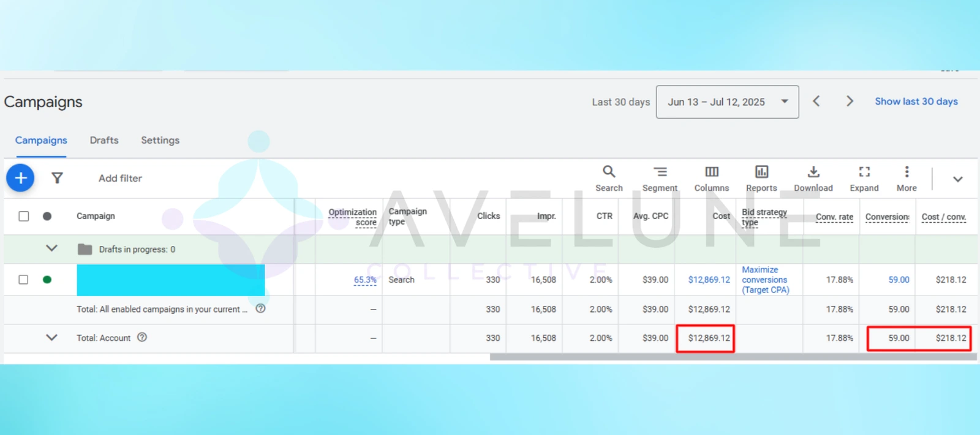The height and width of the screenshot is (435, 980).
Task: Click the Total: Account $218.12 cost per conversion
Action: tap(951, 338)
